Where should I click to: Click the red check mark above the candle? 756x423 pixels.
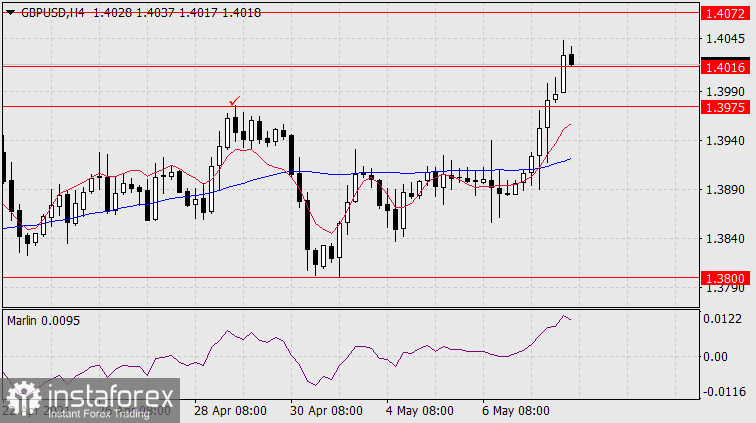tap(234, 101)
